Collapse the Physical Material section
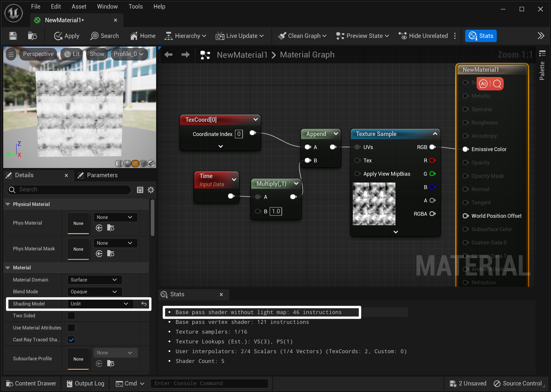The height and width of the screenshot is (392, 551). (x=8, y=204)
